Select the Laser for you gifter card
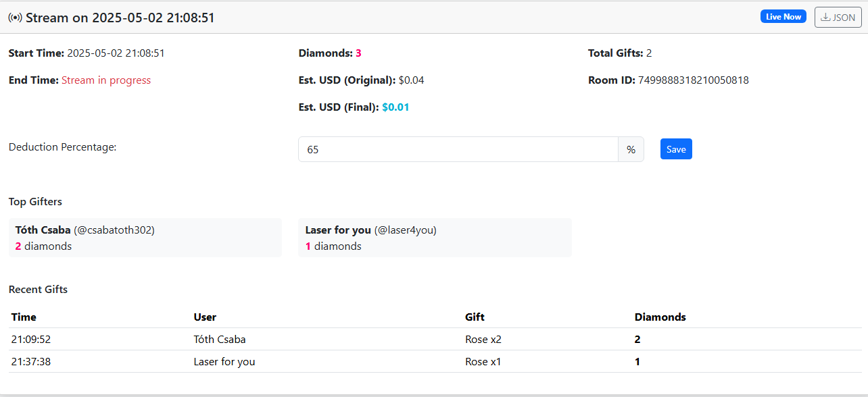 coord(435,238)
